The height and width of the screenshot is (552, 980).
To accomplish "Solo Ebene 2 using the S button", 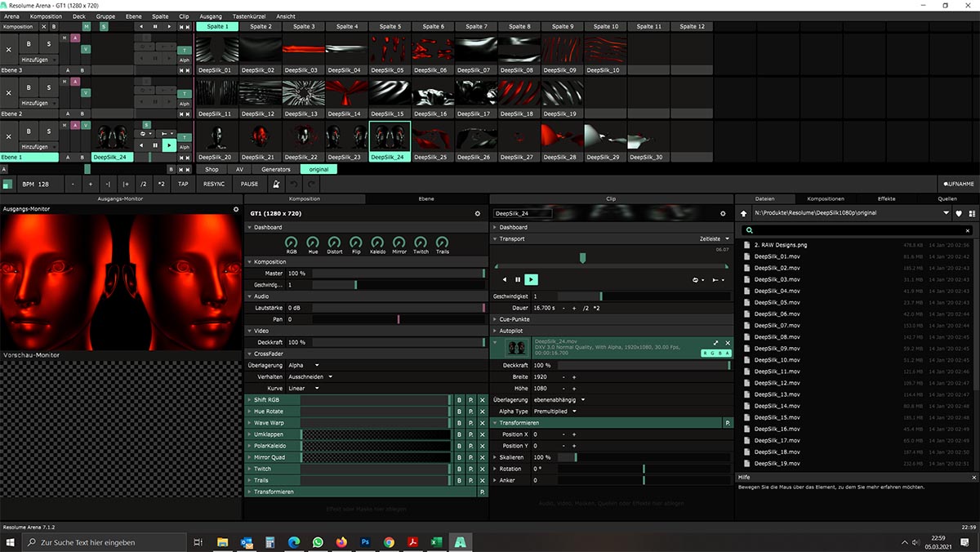I will coord(49,88).
